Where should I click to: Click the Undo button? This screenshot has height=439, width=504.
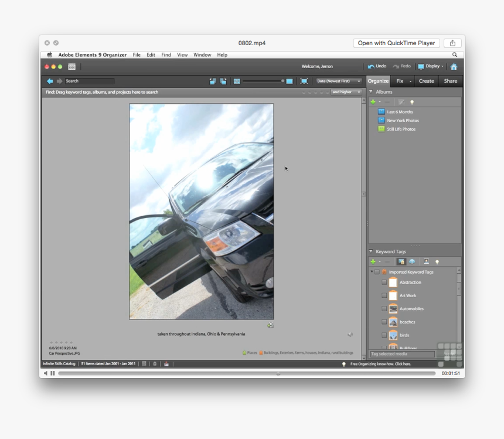coord(377,66)
